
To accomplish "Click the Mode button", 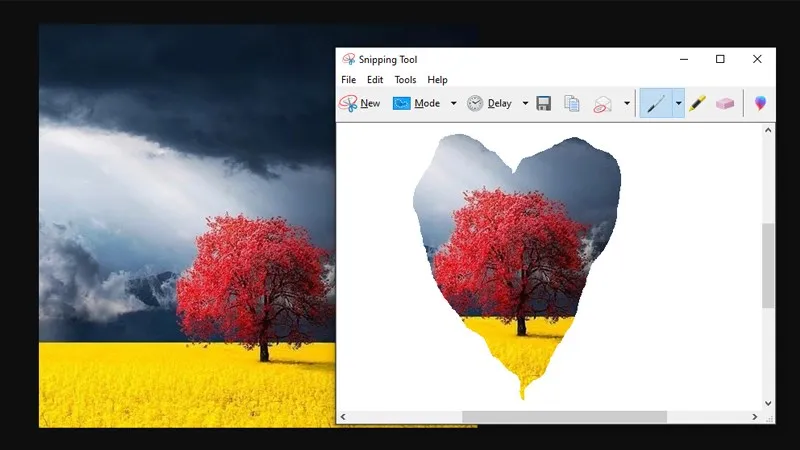I will click(417, 103).
